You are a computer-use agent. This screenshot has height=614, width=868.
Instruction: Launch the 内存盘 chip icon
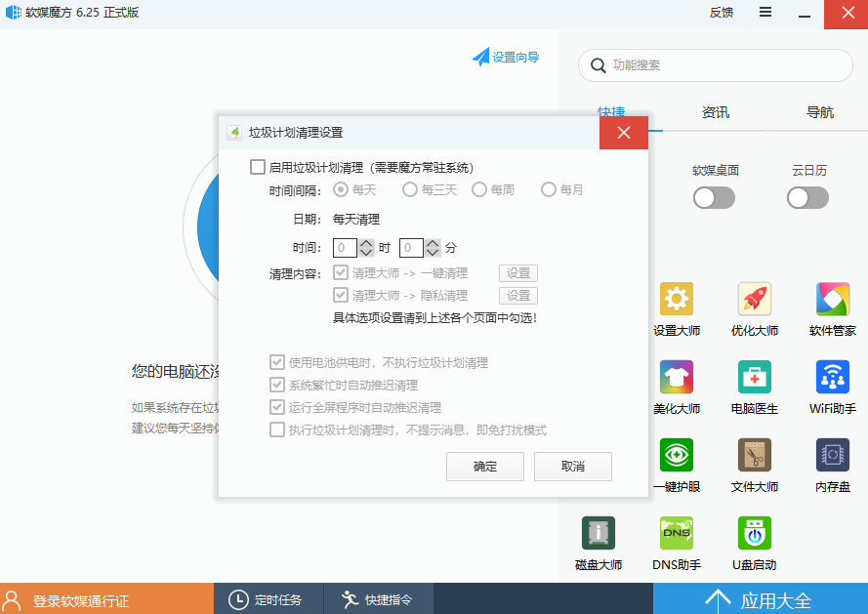[x=833, y=455]
